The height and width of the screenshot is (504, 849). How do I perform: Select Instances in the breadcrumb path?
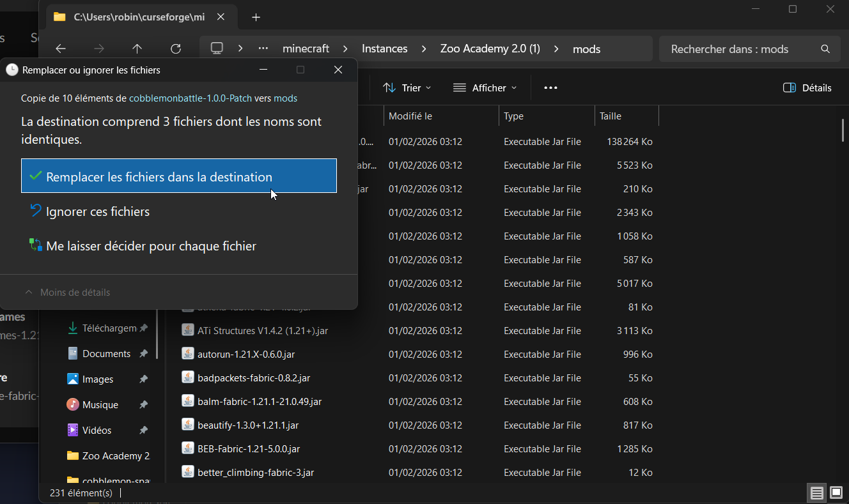pyautogui.click(x=384, y=49)
